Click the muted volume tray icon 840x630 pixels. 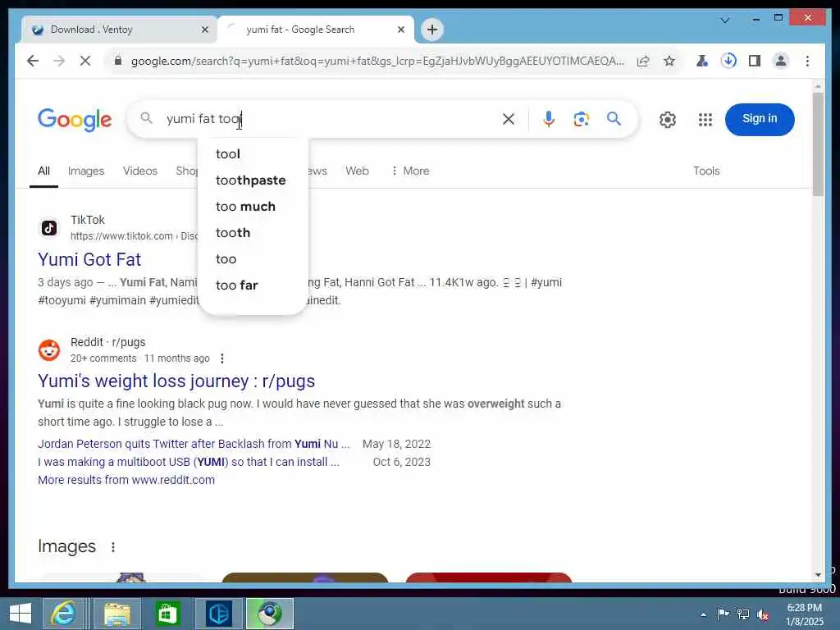(x=763, y=614)
